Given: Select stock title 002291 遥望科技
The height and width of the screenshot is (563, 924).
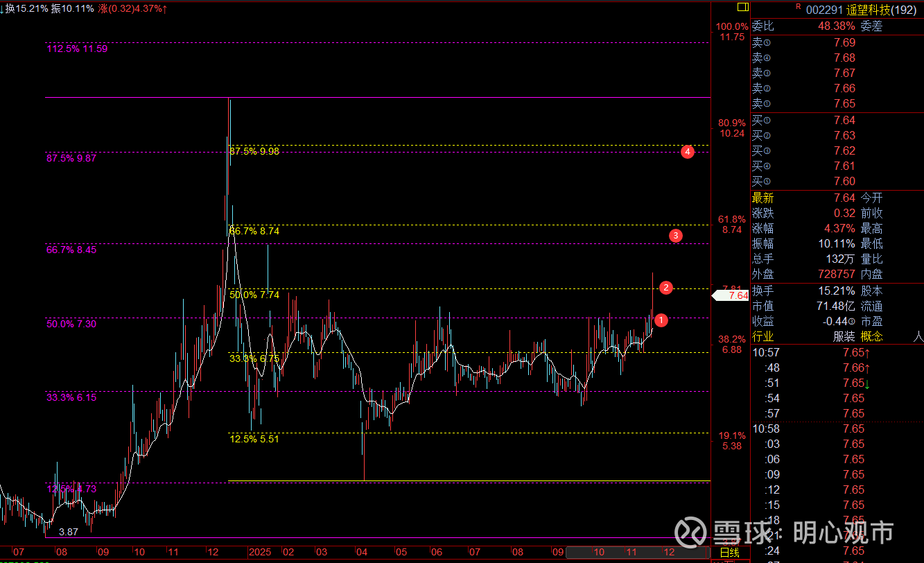Looking at the screenshot, I should pyautogui.click(x=860, y=10).
